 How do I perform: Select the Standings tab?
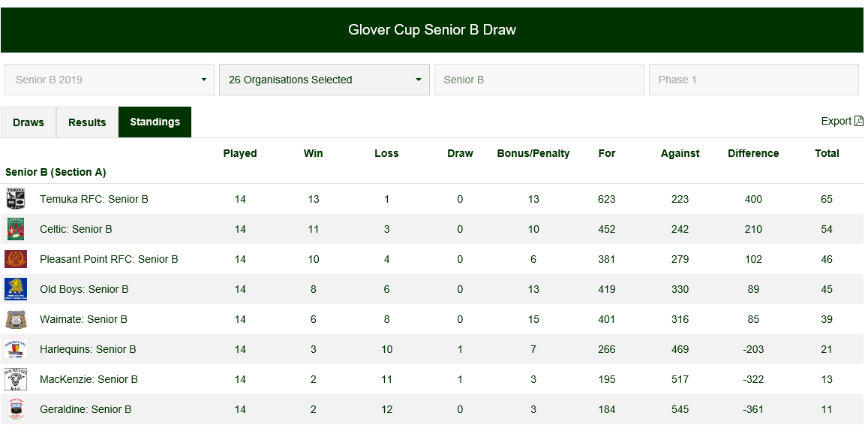pos(155,122)
